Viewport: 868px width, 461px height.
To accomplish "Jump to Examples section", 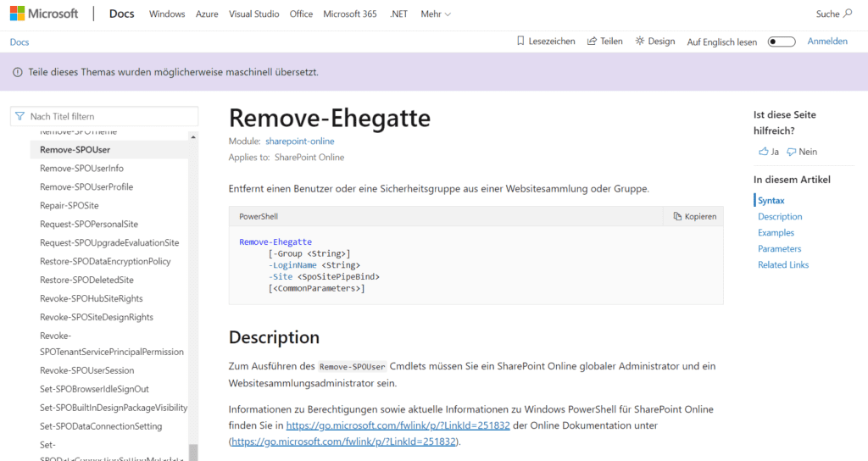I will click(x=776, y=232).
